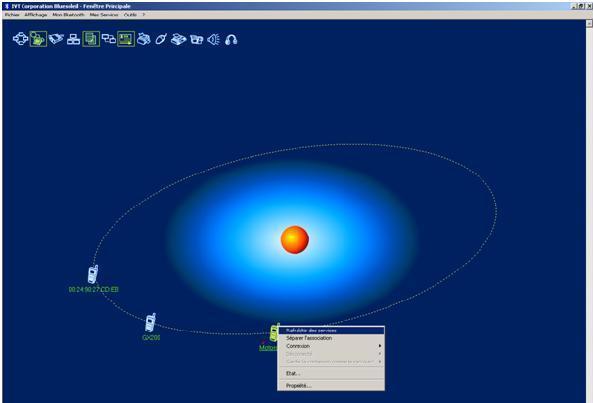Select the Fax service icon

click(179, 39)
